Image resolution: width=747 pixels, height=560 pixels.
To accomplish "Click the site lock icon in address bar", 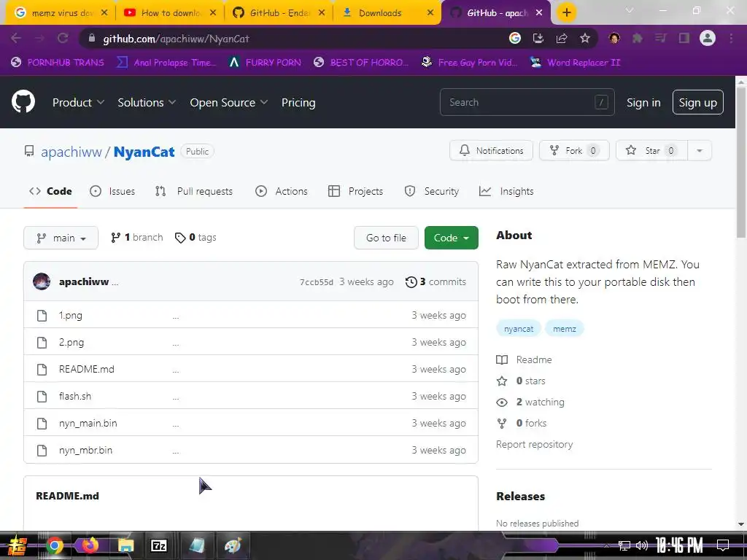I will [92, 39].
